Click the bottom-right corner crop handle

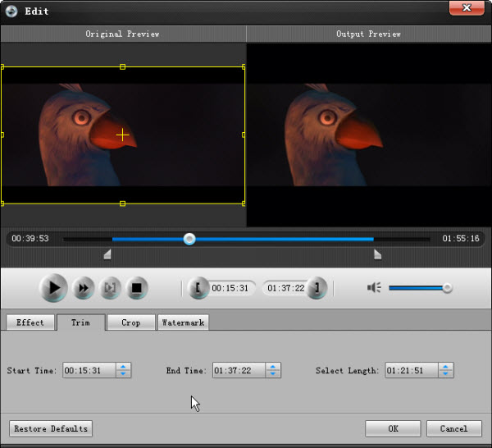(244, 203)
